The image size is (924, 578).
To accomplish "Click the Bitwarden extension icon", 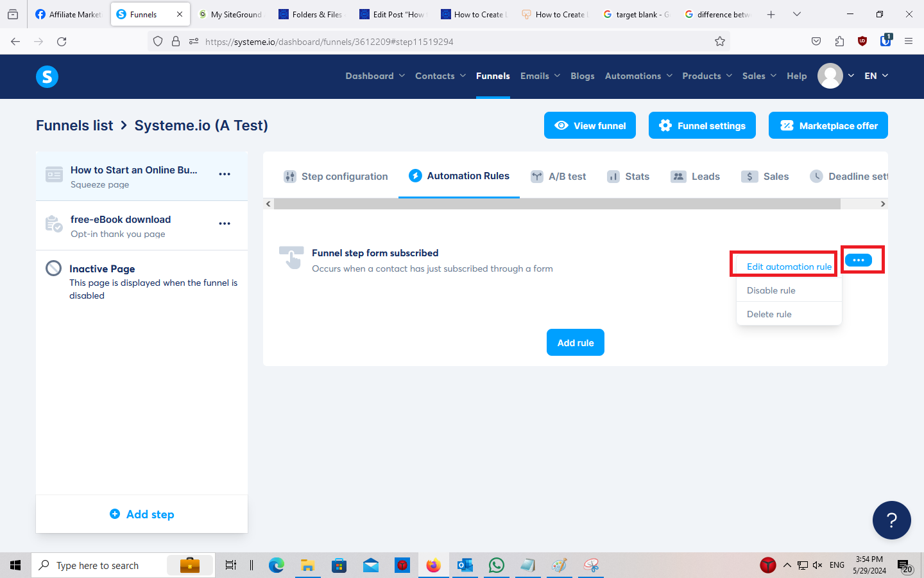I will tap(886, 40).
